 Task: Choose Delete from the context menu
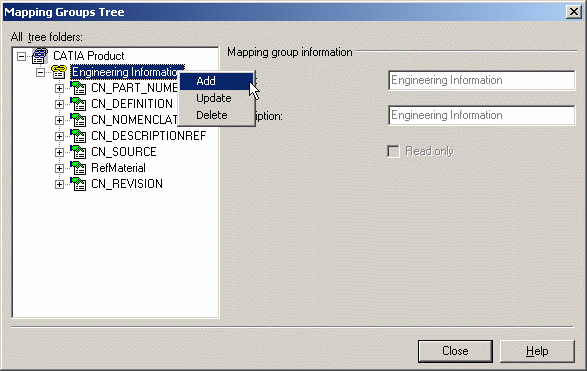tap(216, 115)
